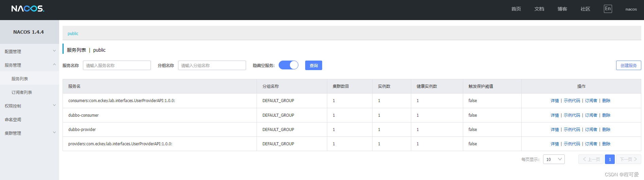Open the nacos user menu
This screenshot has width=644, height=180.
click(631, 9)
